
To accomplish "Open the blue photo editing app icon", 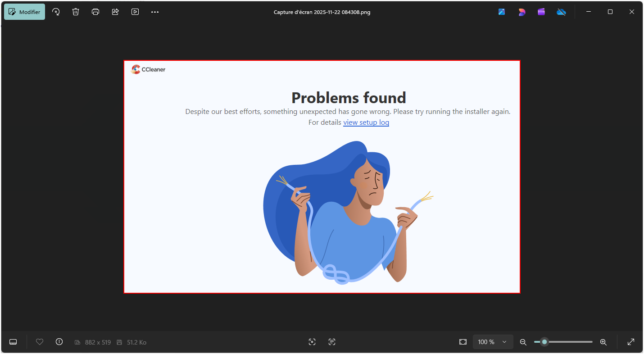I will click(502, 12).
